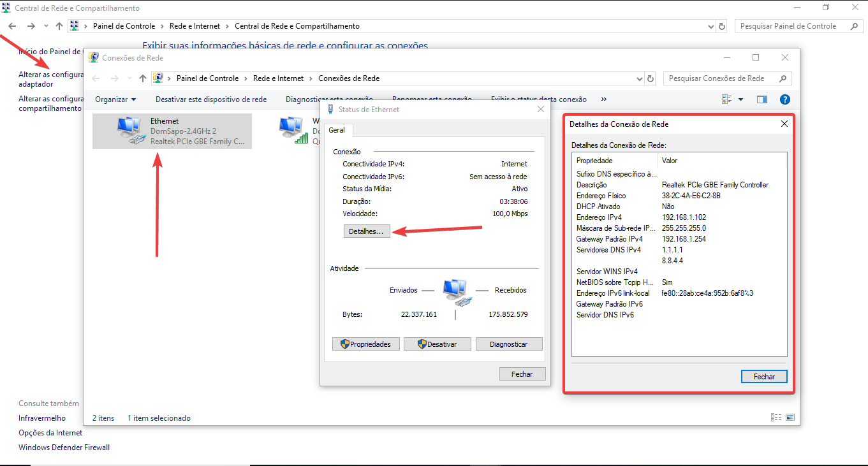Refresh the Central de Rede address bar
The width and height of the screenshot is (868, 466).
click(x=722, y=26)
